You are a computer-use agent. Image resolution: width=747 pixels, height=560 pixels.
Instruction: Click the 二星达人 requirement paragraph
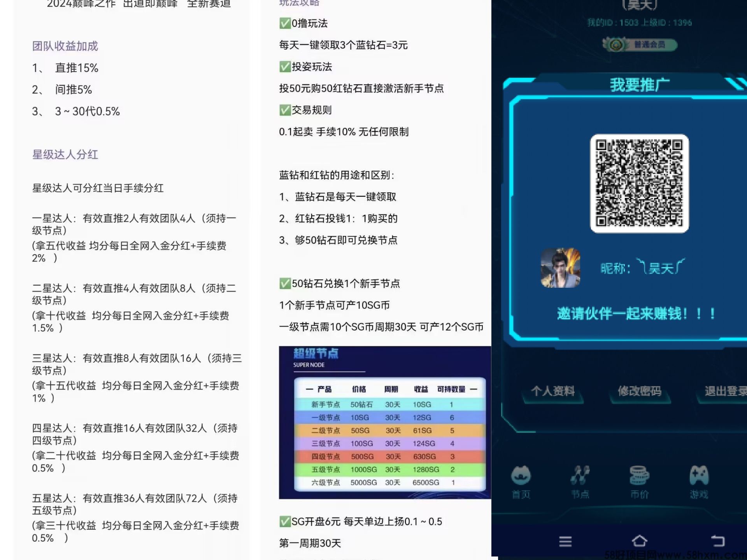[x=134, y=308]
